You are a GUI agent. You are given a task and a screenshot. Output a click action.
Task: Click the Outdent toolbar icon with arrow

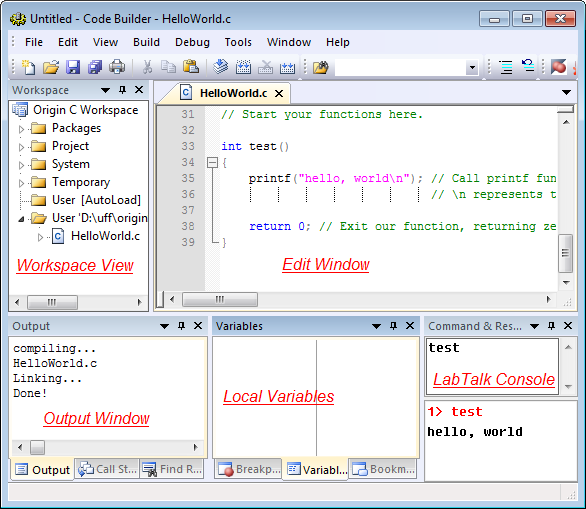coord(528,66)
